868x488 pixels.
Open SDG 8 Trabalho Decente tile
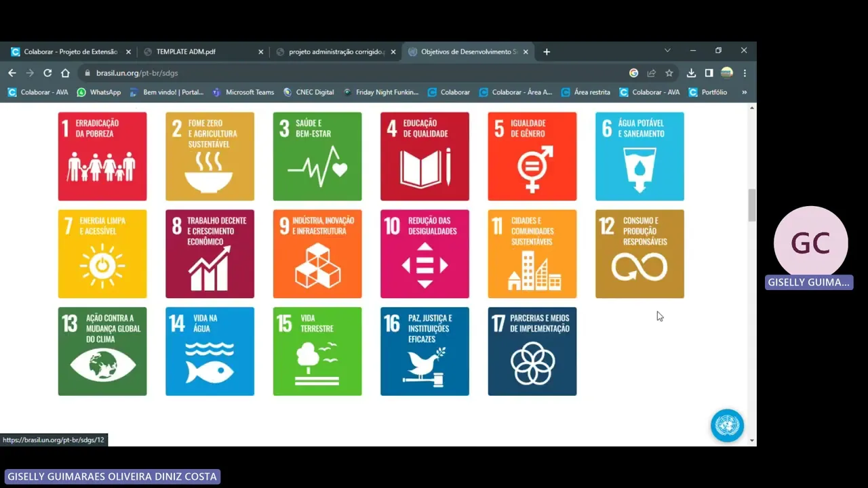[x=210, y=254]
